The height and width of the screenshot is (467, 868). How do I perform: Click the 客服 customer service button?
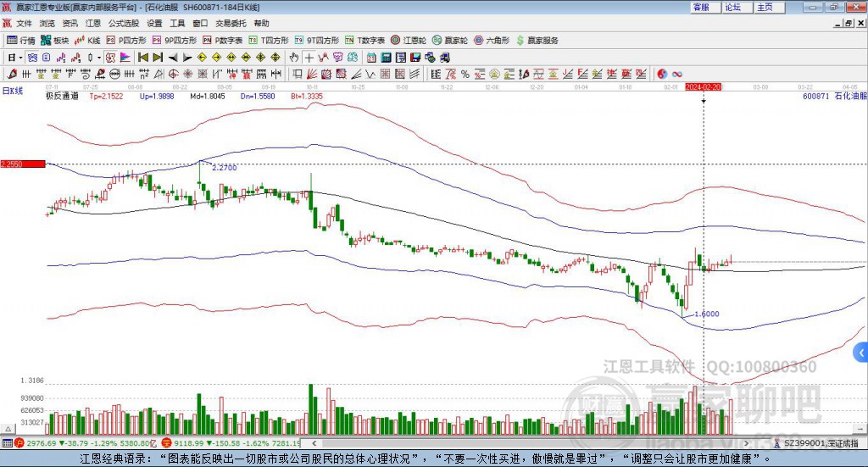704,7
